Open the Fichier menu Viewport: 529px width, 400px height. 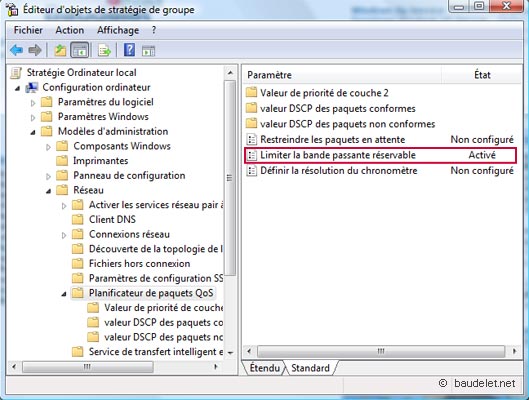[28, 30]
